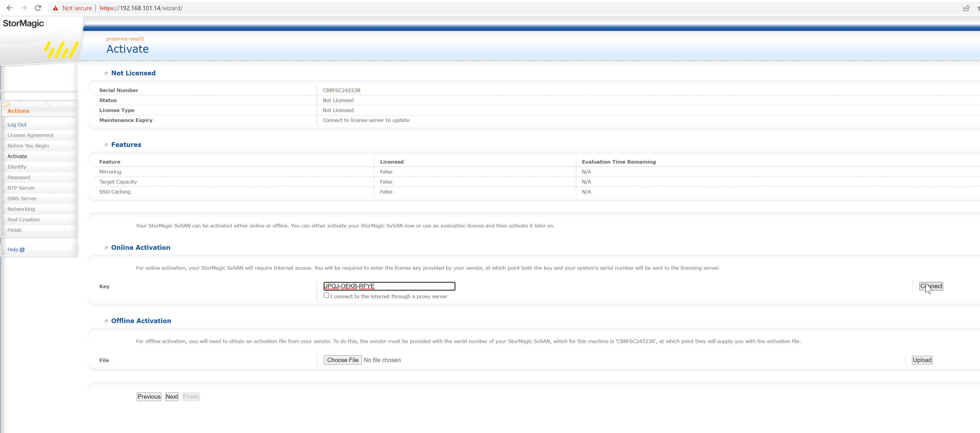Open the Identify step
This screenshot has width=980, height=433.
[x=17, y=167]
